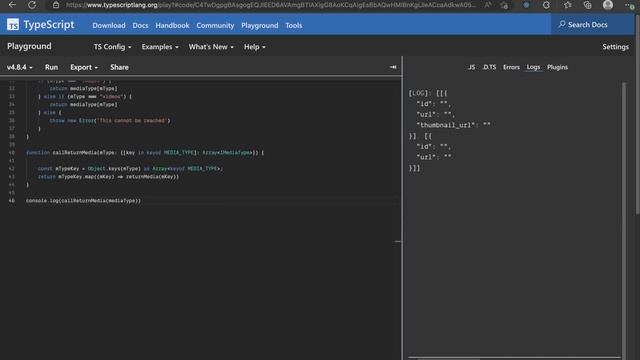Go back using the browser back arrow
This screenshot has height=360, width=640.
[12, 5]
